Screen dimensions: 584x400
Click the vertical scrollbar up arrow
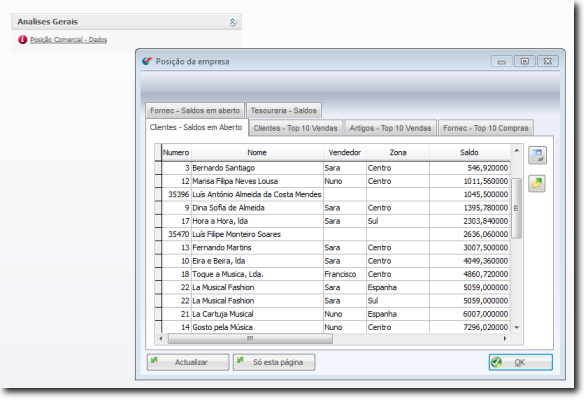517,150
